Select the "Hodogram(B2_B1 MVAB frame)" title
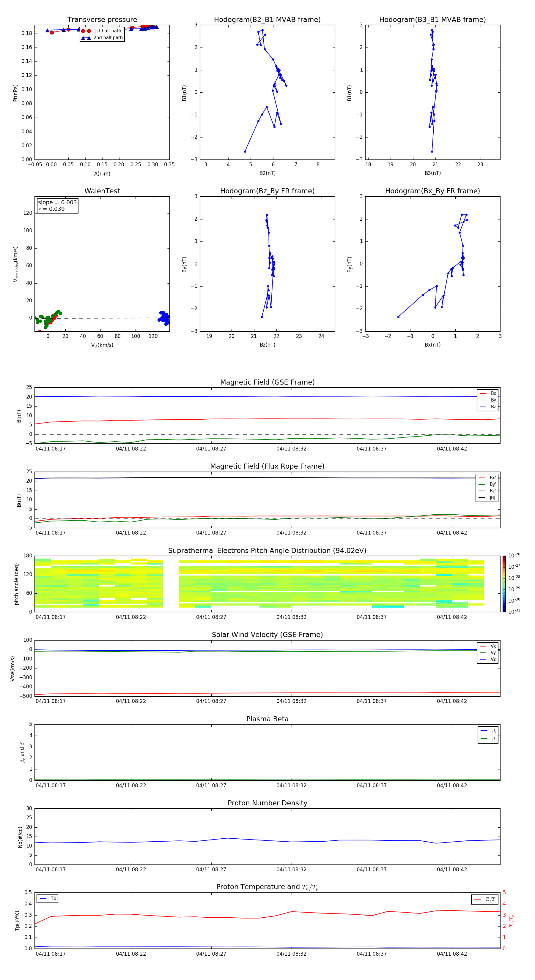The image size is (535, 980). click(267, 20)
